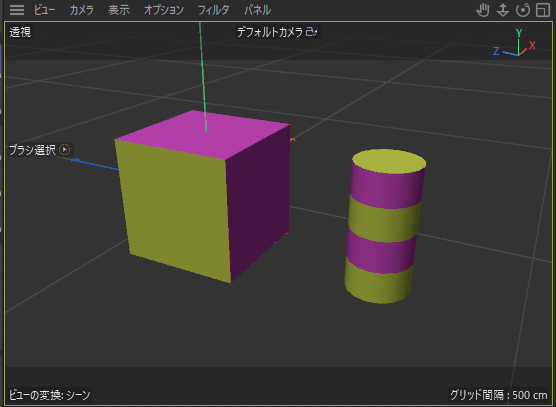Open the ビュー menu
The image size is (556, 407).
[x=44, y=10]
